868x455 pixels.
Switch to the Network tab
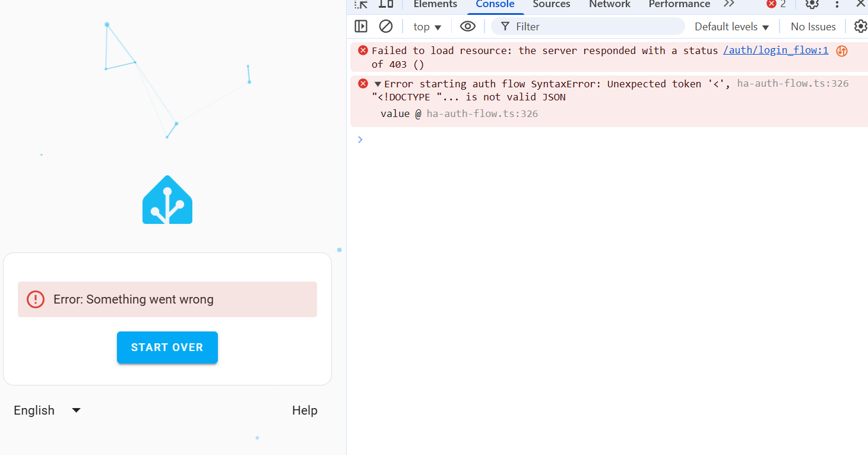click(609, 5)
